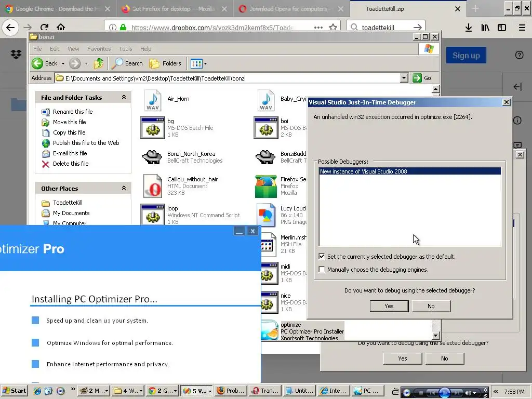This screenshot has height=399, width=532.
Task: Open the Edit menu in Explorer
Action: [x=54, y=49]
